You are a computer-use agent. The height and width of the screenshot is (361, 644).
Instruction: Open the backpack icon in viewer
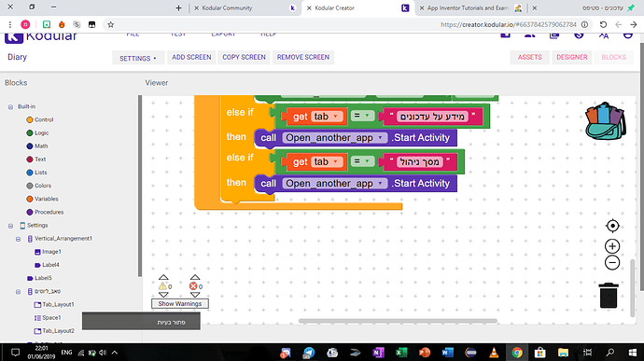click(x=606, y=120)
